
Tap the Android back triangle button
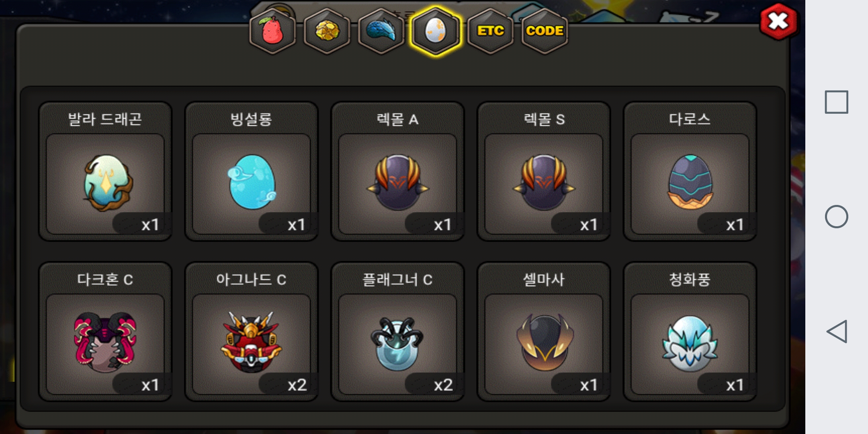(x=837, y=332)
